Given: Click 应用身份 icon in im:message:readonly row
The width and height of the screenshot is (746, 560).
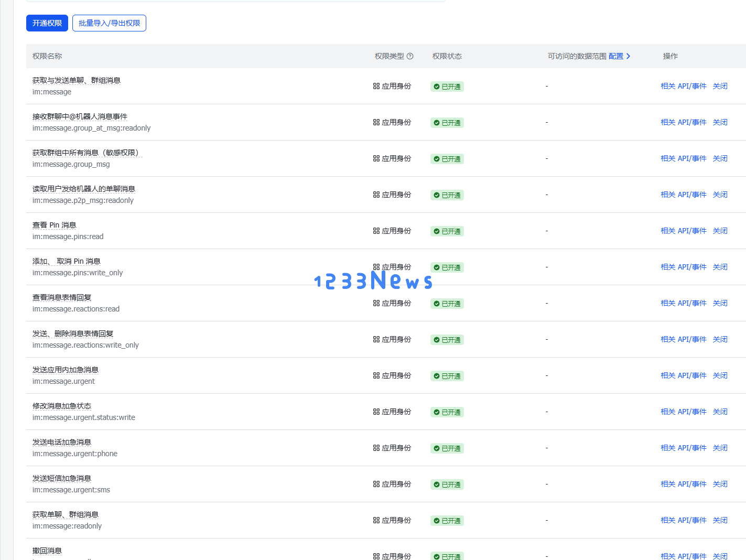Looking at the screenshot, I should point(376,520).
